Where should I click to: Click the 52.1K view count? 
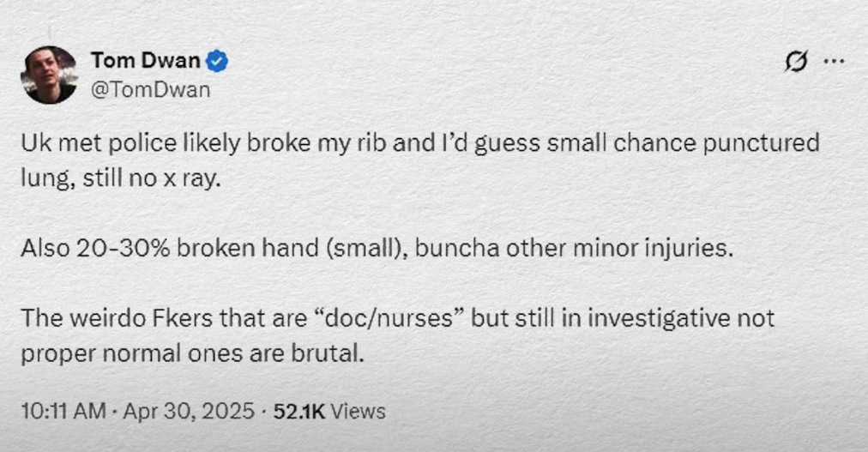pos(299,411)
